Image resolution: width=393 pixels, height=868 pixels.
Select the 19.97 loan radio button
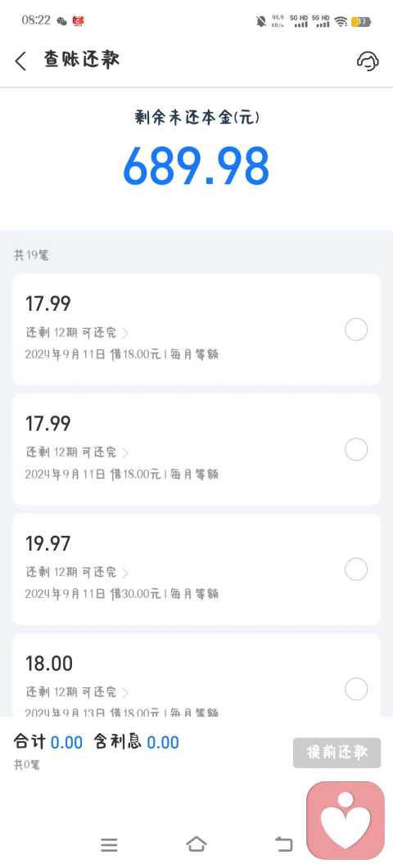tap(356, 569)
